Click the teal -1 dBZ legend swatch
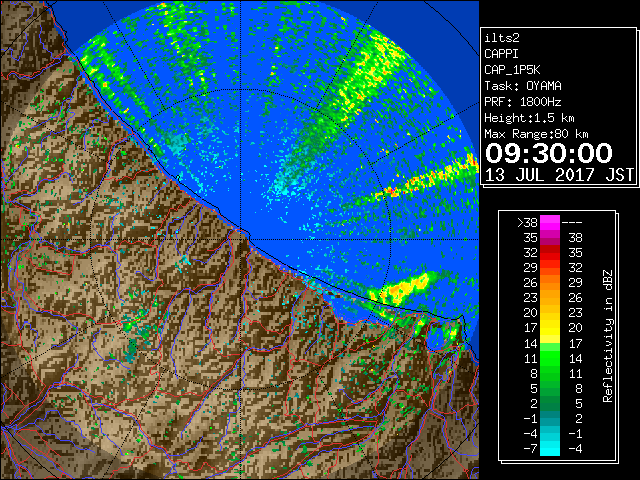 [x=550, y=418]
